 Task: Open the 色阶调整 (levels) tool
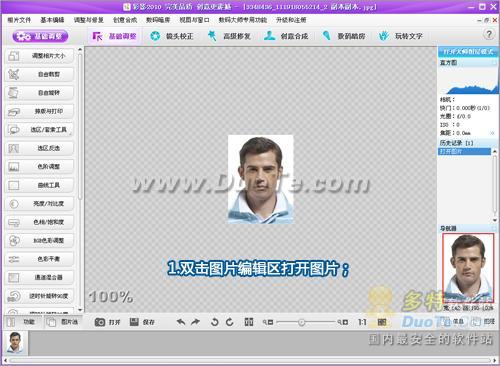pyautogui.click(x=39, y=167)
